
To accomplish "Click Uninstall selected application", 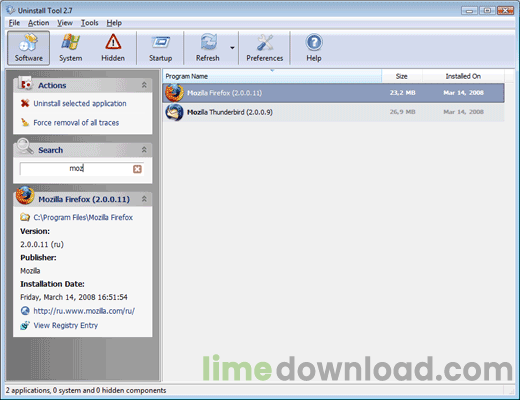I will pos(80,103).
